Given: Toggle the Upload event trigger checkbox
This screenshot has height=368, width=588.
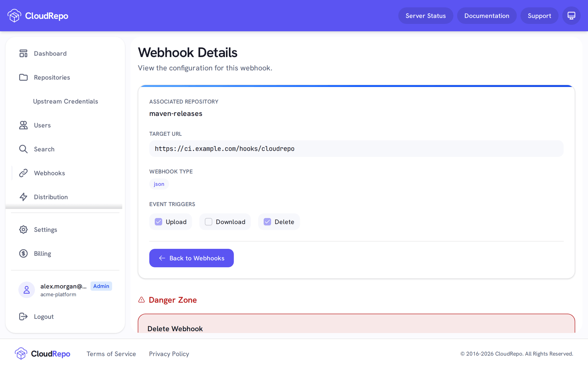Looking at the screenshot, I should (158, 222).
